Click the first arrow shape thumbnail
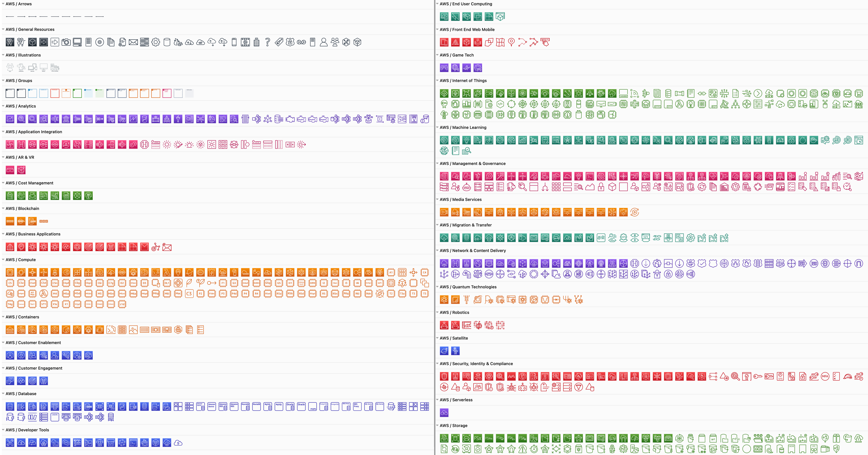Viewport: 868px width, 455px height. [10, 16]
